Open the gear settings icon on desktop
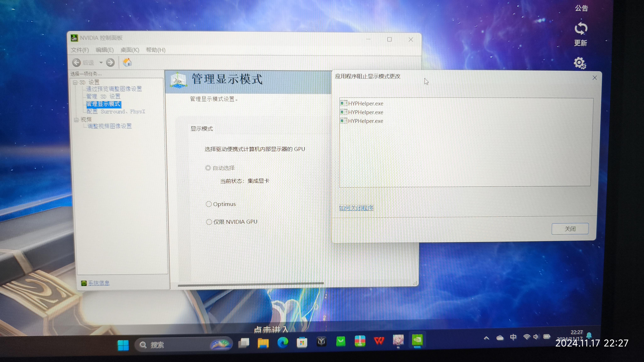 point(580,63)
